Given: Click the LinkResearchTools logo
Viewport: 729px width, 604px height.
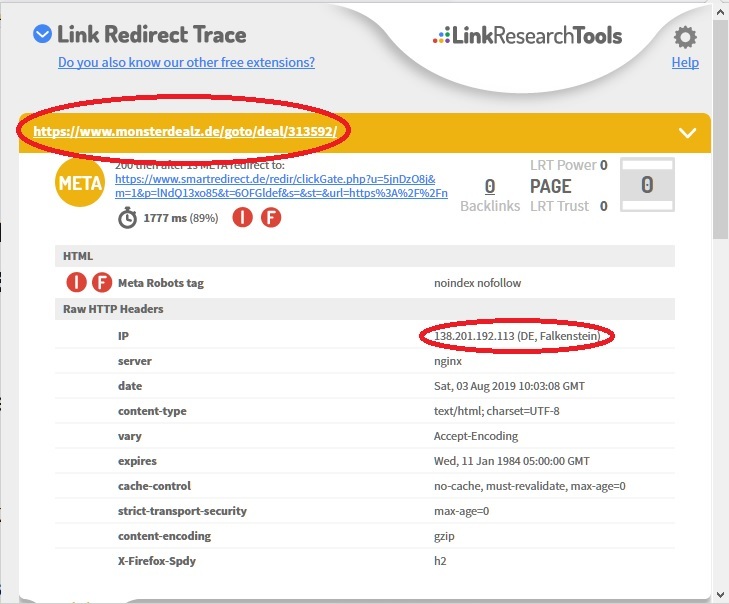Looking at the screenshot, I should (527, 37).
